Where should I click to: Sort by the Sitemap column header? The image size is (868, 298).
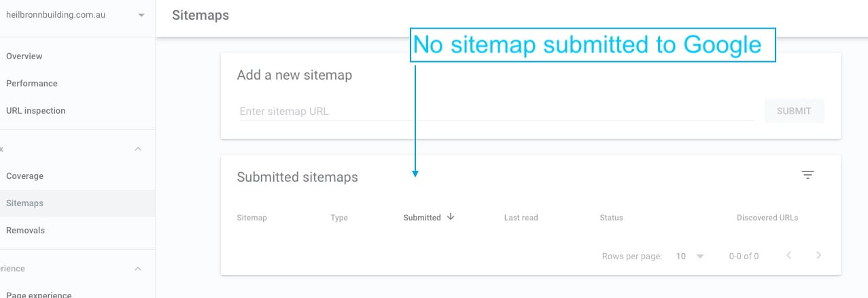[251, 218]
